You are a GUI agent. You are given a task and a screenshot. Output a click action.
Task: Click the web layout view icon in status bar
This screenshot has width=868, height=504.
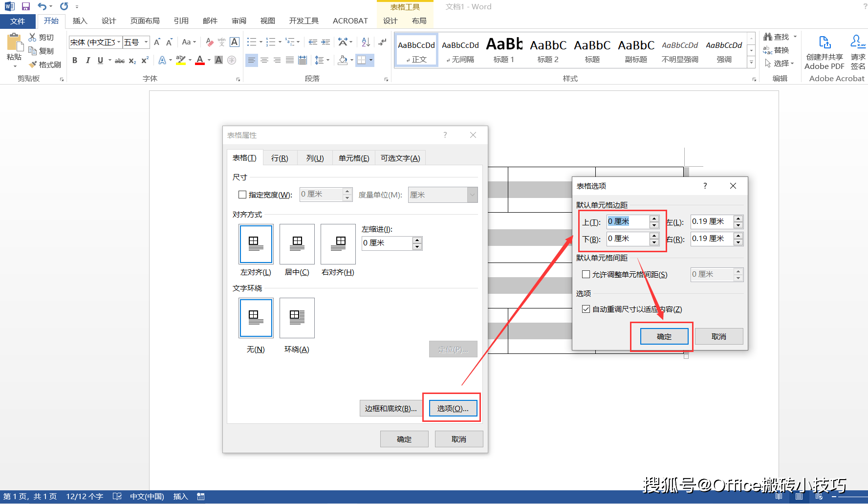(819, 497)
